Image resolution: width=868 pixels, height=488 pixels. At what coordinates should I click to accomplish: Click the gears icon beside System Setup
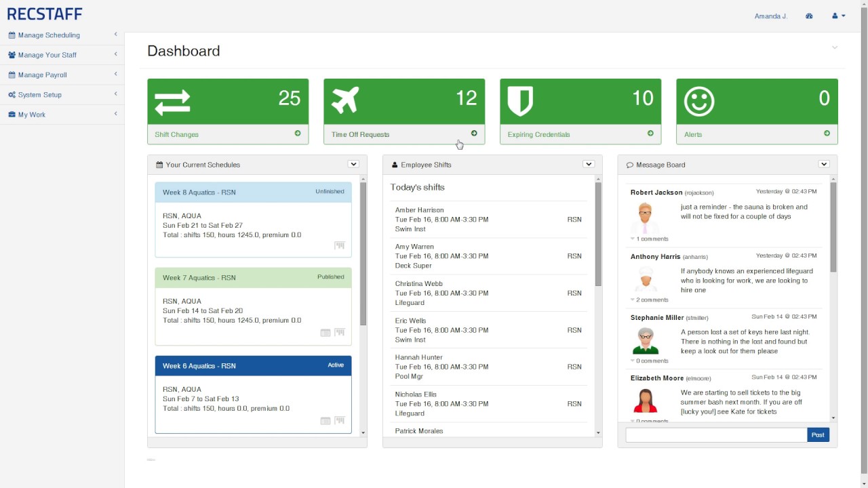[12, 95]
